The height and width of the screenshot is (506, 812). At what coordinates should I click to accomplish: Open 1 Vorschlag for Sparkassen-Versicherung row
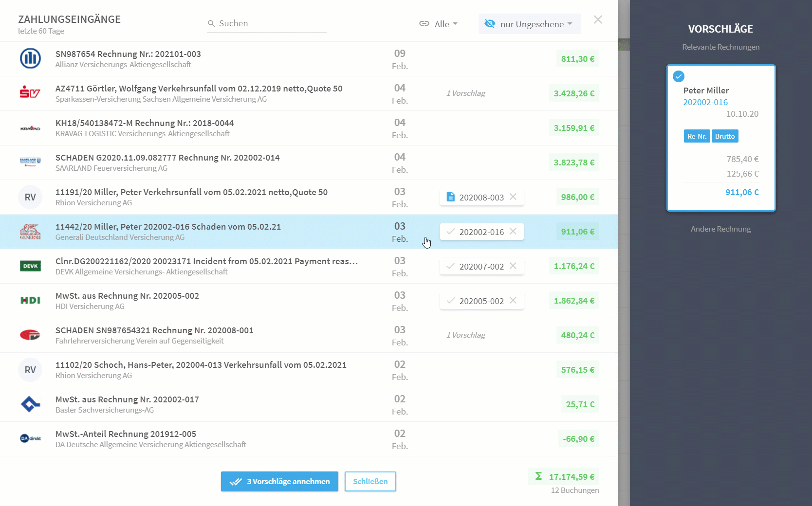(466, 93)
